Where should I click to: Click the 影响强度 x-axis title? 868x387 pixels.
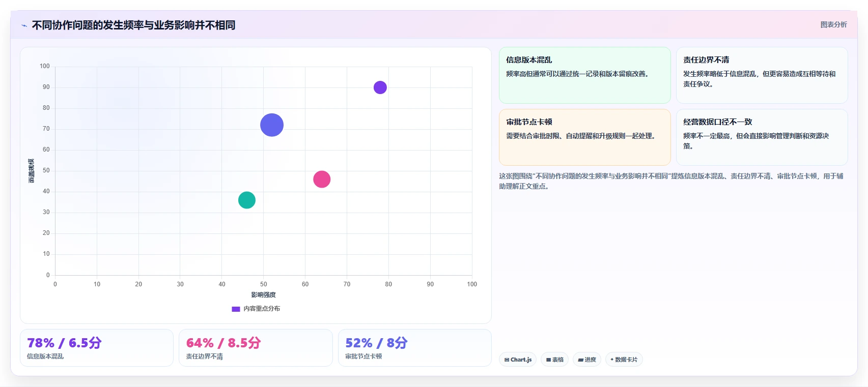coord(263,295)
